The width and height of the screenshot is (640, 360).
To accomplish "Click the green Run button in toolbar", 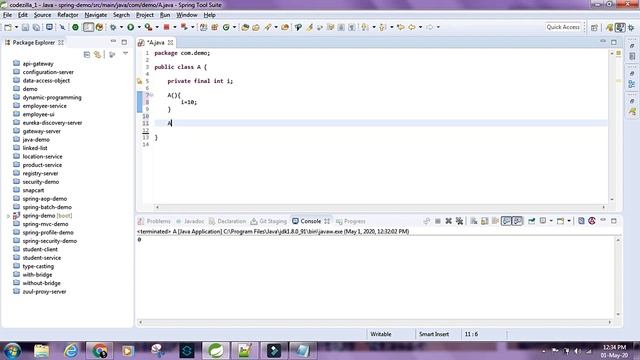I will [131, 27].
